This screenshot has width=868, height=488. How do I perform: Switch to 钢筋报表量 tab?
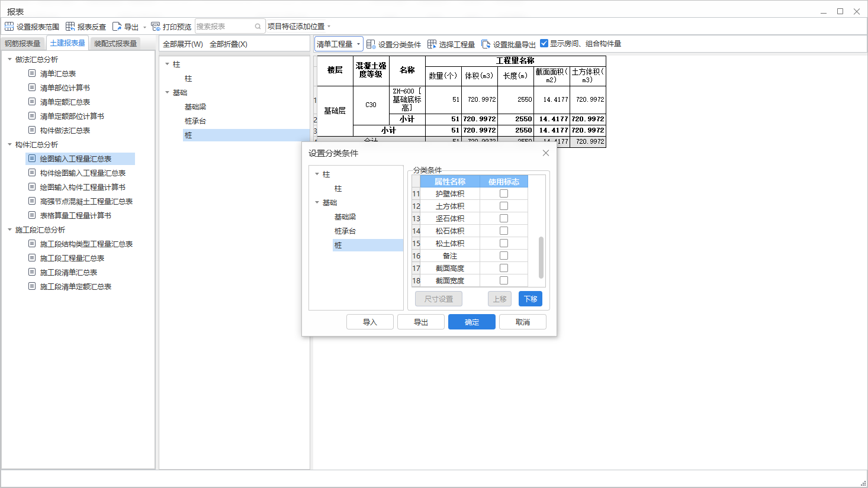(x=22, y=43)
